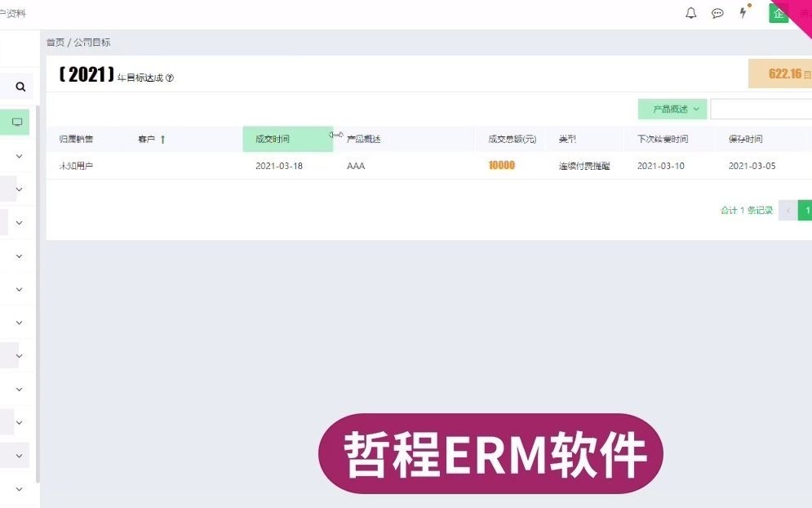The image size is (812, 508).
Task: Click the lightning bolt quick-action icon
Action: (743, 11)
